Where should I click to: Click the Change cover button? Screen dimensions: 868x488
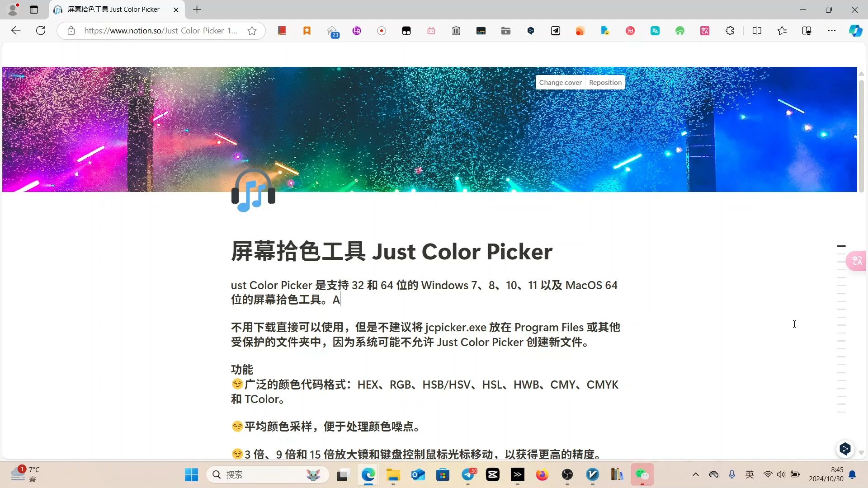[x=560, y=83]
